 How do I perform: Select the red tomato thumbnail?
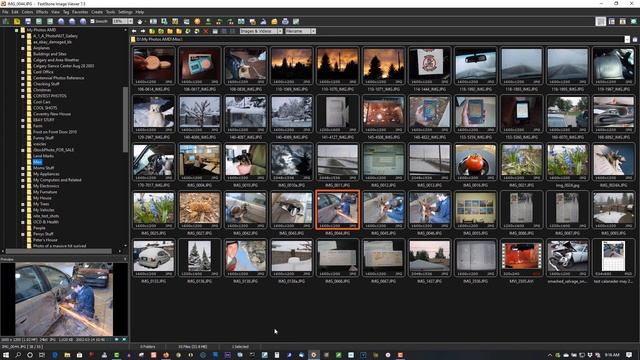476,162
